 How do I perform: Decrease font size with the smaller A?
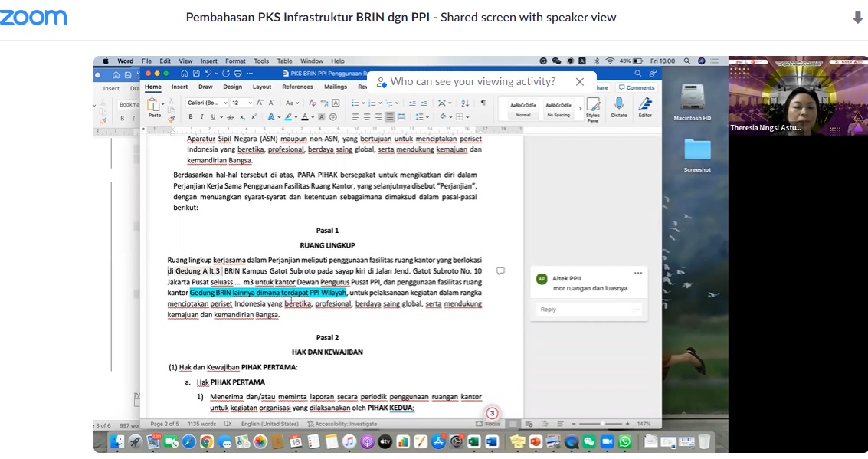point(271,103)
